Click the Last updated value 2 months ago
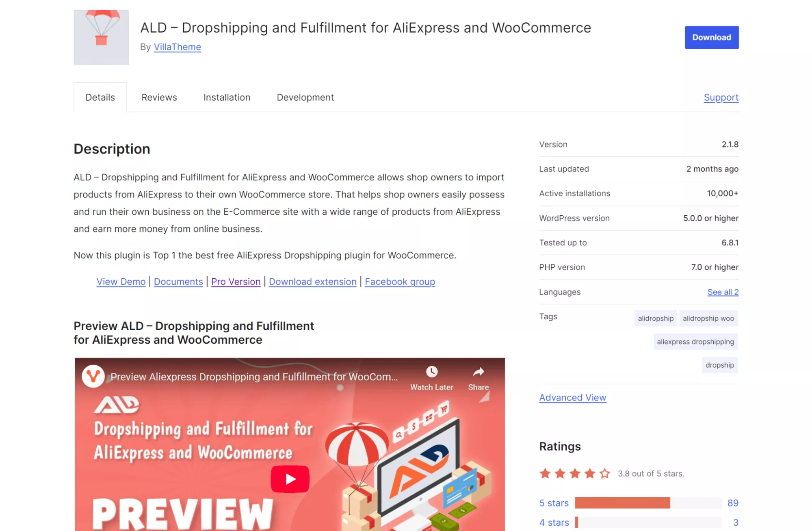Screen dimensions: 812x531 point(712,169)
